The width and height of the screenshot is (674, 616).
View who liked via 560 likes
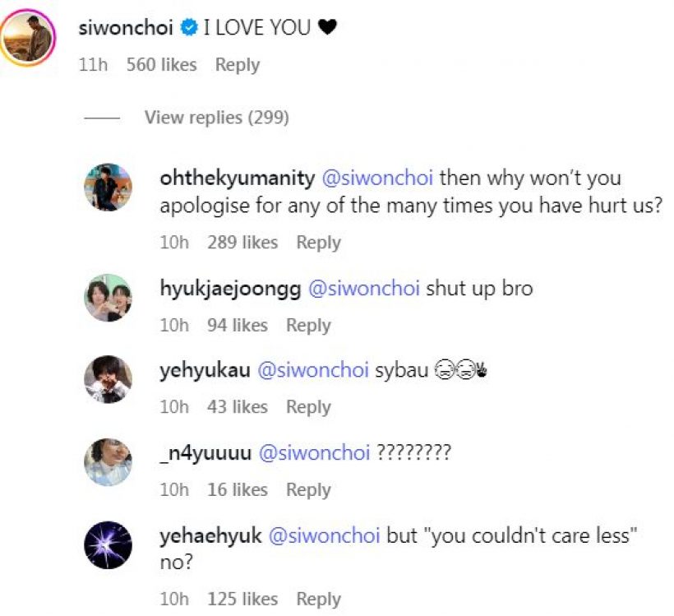point(162,65)
